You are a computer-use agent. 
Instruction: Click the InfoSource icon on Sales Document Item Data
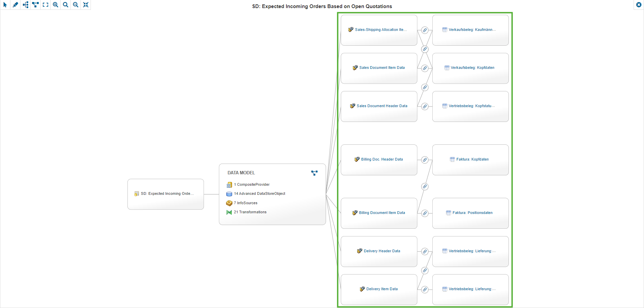click(x=355, y=68)
